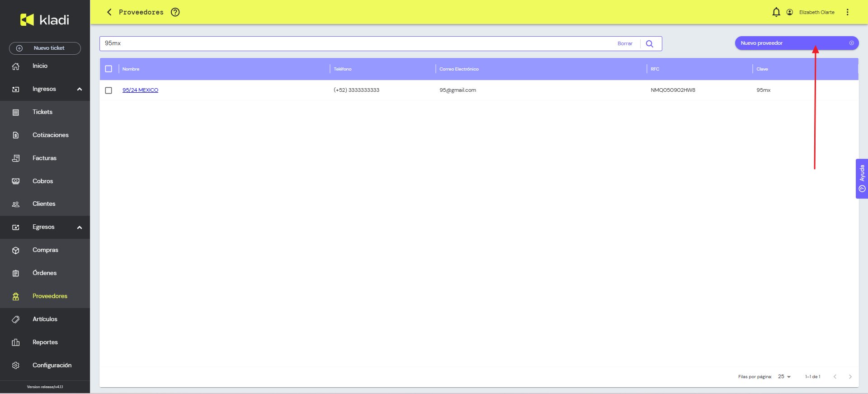Click the magnifier search icon

pyautogui.click(x=650, y=44)
